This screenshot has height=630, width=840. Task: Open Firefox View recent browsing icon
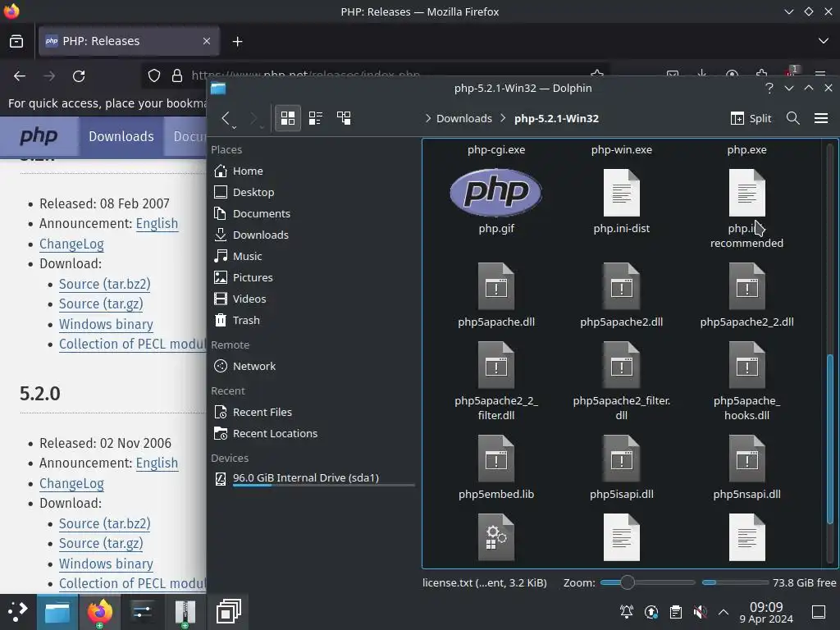[16, 41]
